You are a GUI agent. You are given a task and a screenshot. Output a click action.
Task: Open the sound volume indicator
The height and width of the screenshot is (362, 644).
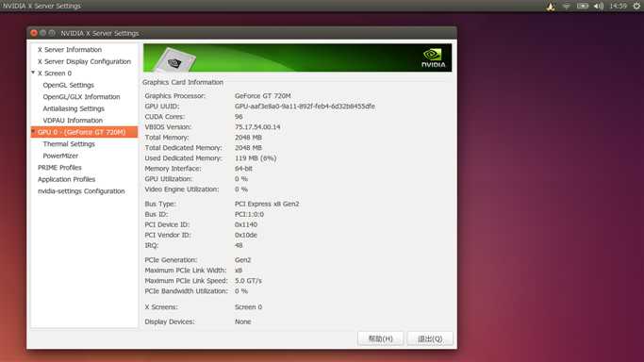pyautogui.click(x=599, y=7)
